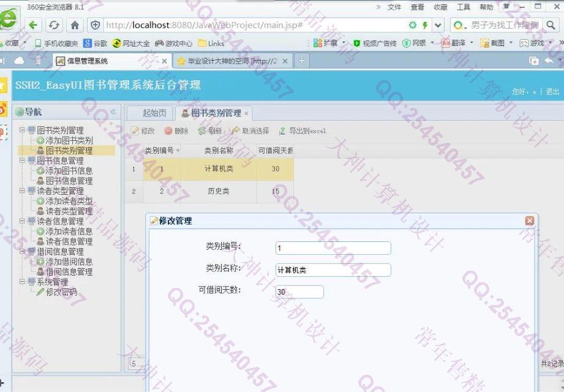Click the 修改 edit toolbar button
This screenshot has width=564, height=392.
(x=143, y=131)
